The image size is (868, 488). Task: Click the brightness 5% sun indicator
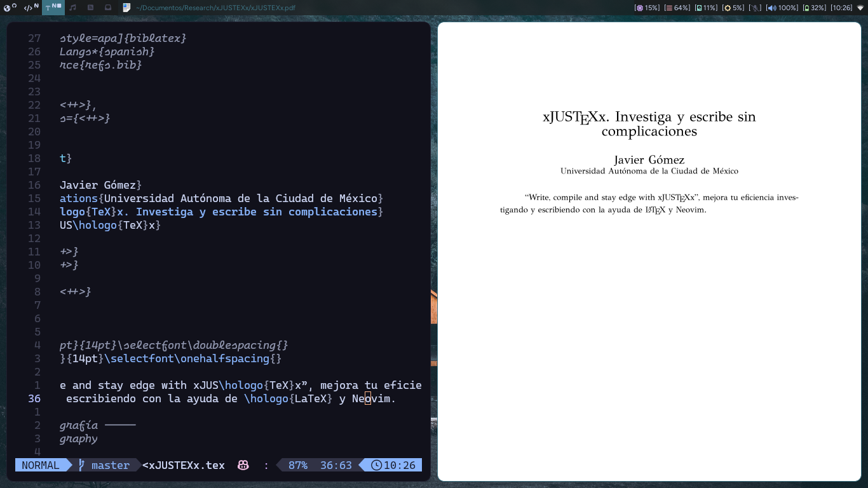point(733,8)
